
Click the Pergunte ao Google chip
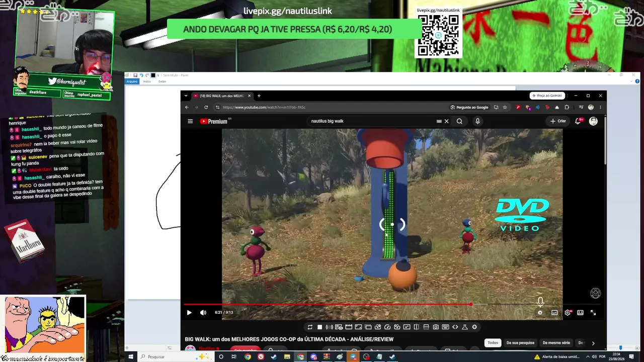pyautogui.click(x=469, y=107)
